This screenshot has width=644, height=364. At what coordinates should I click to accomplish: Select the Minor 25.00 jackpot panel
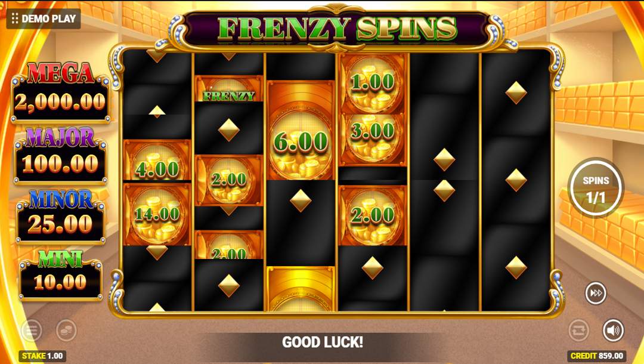tap(61, 216)
